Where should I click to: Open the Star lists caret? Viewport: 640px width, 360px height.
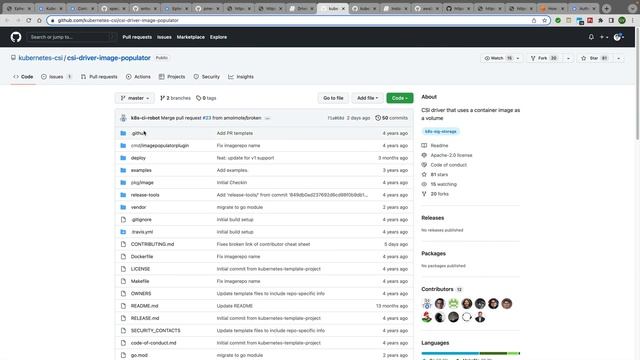(x=618, y=58)
